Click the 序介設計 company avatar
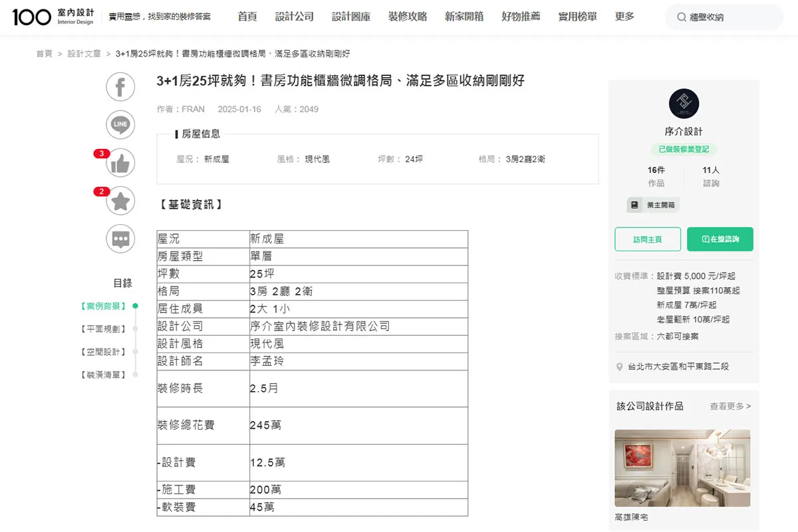Image resolution: width=798 pixels, height=532 pixels. coord(684,104)
